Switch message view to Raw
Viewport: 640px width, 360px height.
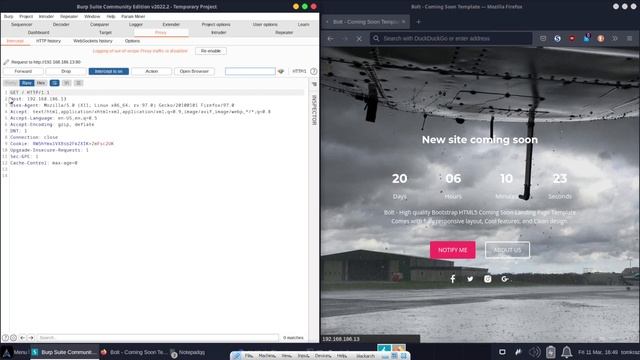[x=27, y=83]
